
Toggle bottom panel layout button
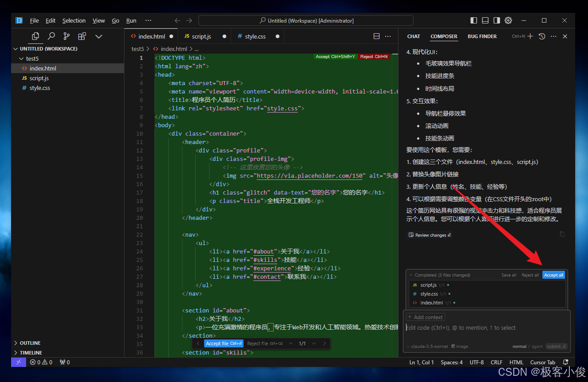tap(485, 20)
